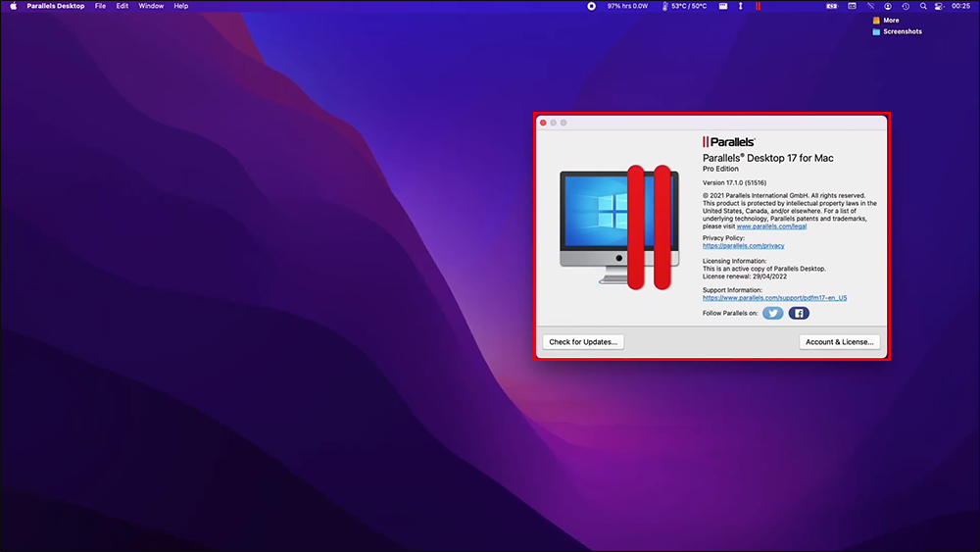Click the screen recording stop icon in menu bar
Viewport: 980px width, 552px height.
tap(591, 6)
